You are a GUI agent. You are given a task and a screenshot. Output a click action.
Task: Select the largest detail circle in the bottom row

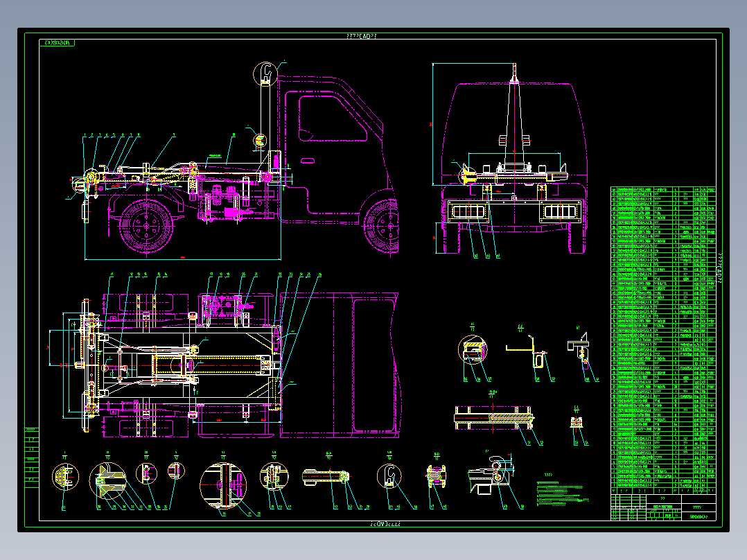(x=223, y=486)
